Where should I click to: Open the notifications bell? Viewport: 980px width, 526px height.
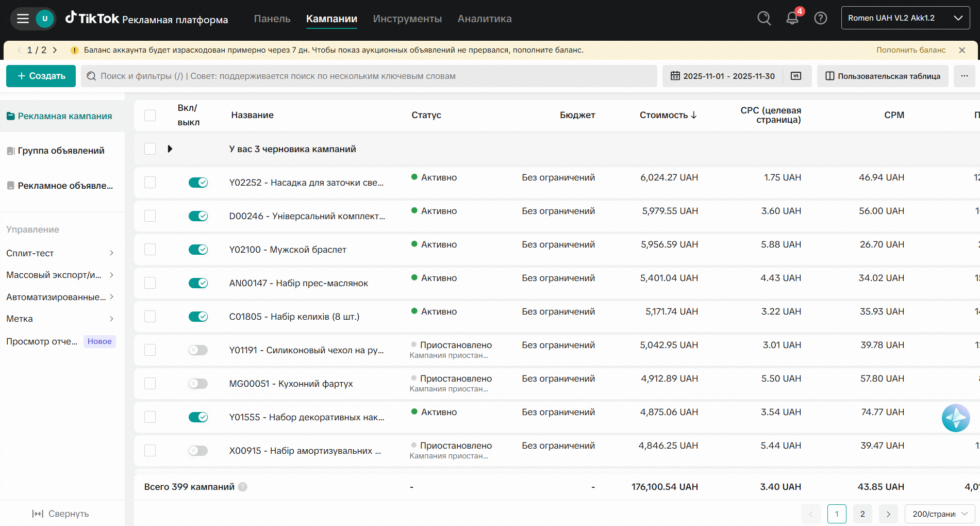point(792,19)
